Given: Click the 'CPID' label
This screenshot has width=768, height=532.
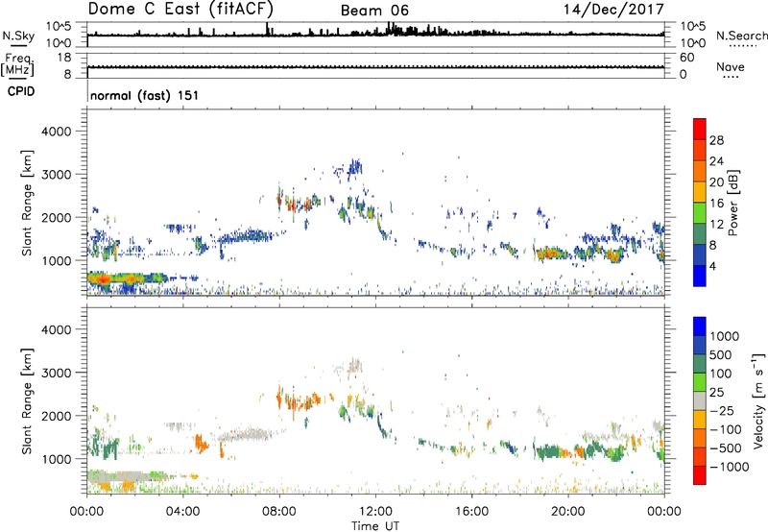Looking at the screenshot, I should point(21,91).
